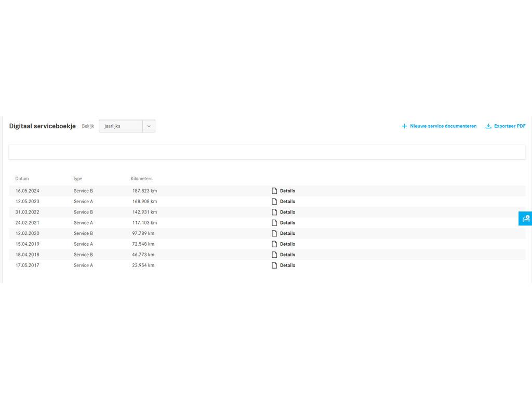Click the Exporteer PDF link

click(509, 126)
